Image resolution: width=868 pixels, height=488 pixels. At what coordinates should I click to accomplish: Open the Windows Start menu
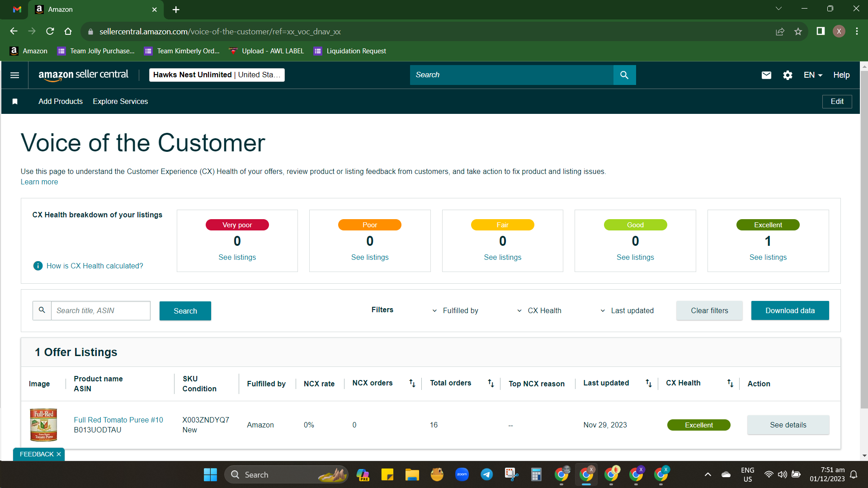(x=210, y=474)
